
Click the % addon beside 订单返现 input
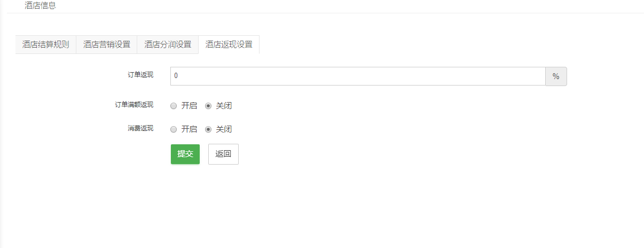(x=556, y=76)
